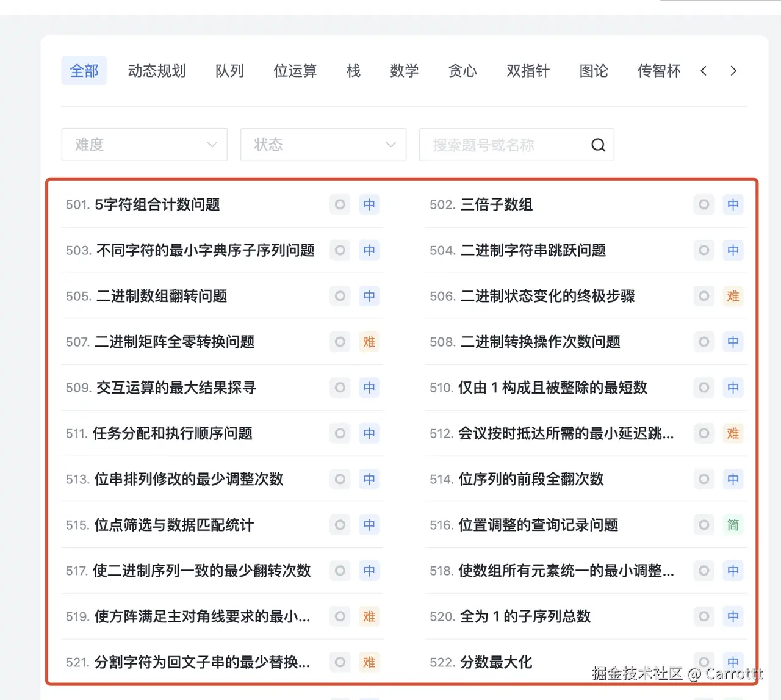The image size is (781, 700).
Task: Click the status circle next to problem 510
Action: 704,388
